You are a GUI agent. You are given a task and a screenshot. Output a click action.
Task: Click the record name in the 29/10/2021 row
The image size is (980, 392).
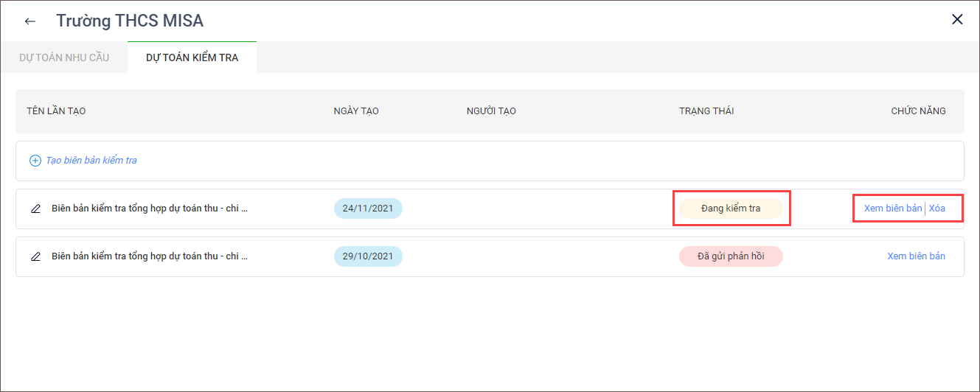pos(150,256)
